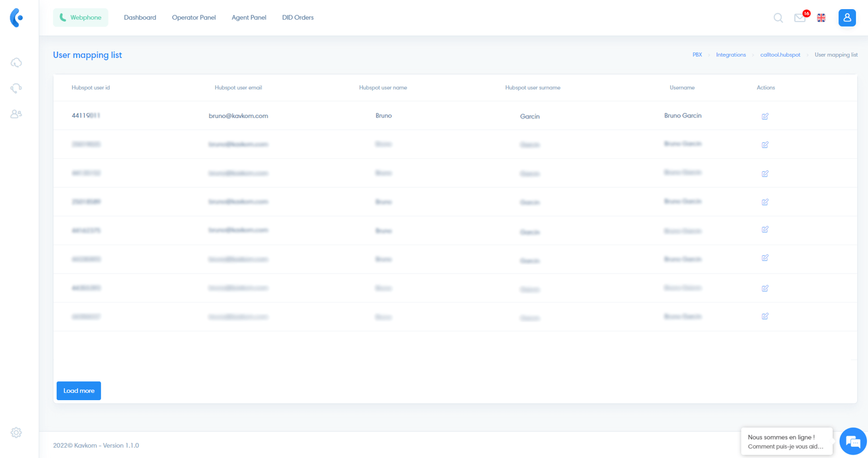Viewport: 868px width, 458px height.
Task: Open mail notifications with 16 badge
Action: (x=800, y=18)
